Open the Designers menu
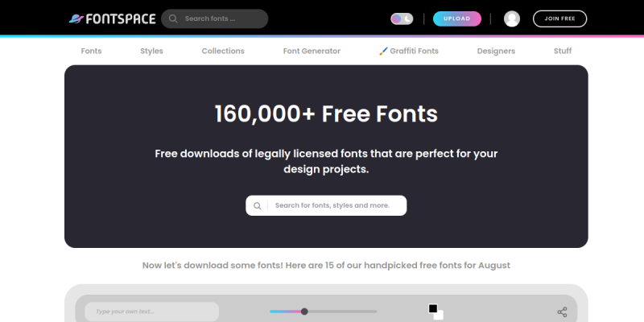The height and width of the screenshot is (322, 644). 496,51
